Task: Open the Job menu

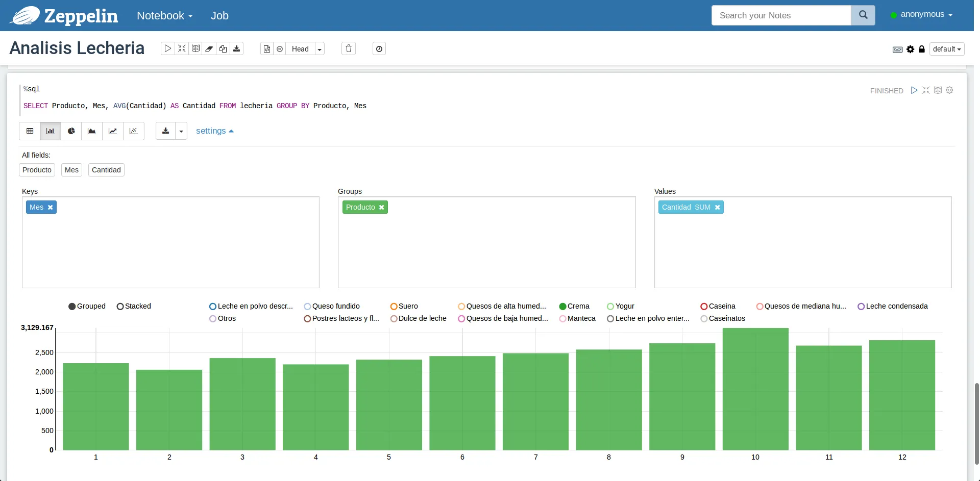Action: (219, 16)
